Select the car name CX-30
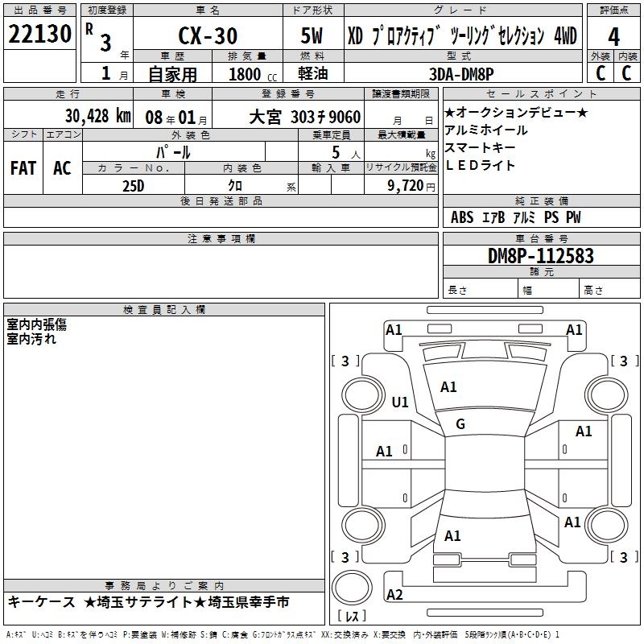644x644 pixels. click(x=208, y=35)
